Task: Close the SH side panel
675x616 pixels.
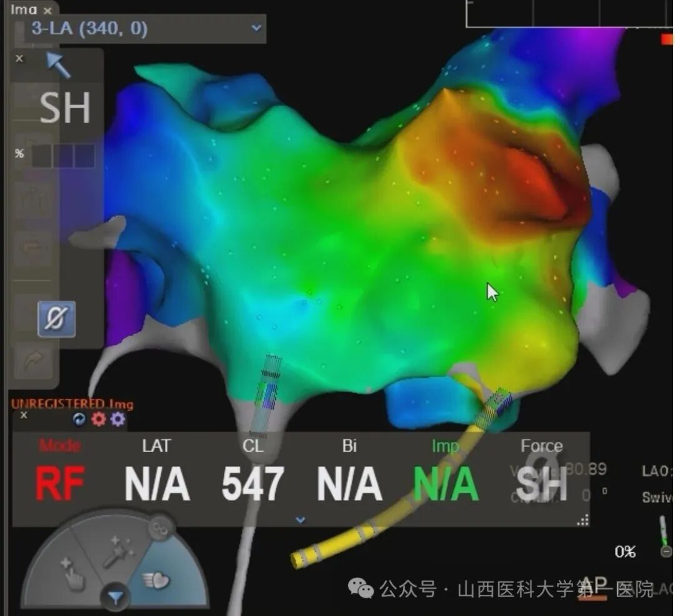Action: (x=19, y=58)
